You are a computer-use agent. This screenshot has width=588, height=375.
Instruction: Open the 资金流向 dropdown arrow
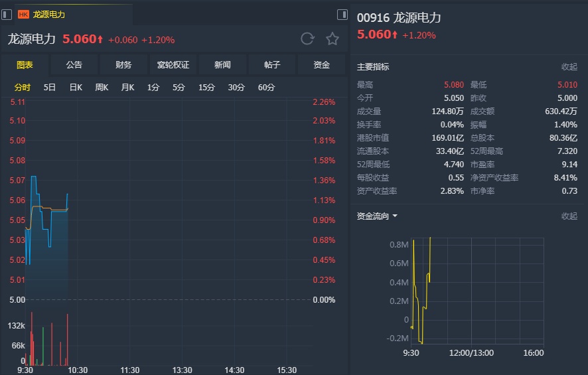[x=394, y=216]
